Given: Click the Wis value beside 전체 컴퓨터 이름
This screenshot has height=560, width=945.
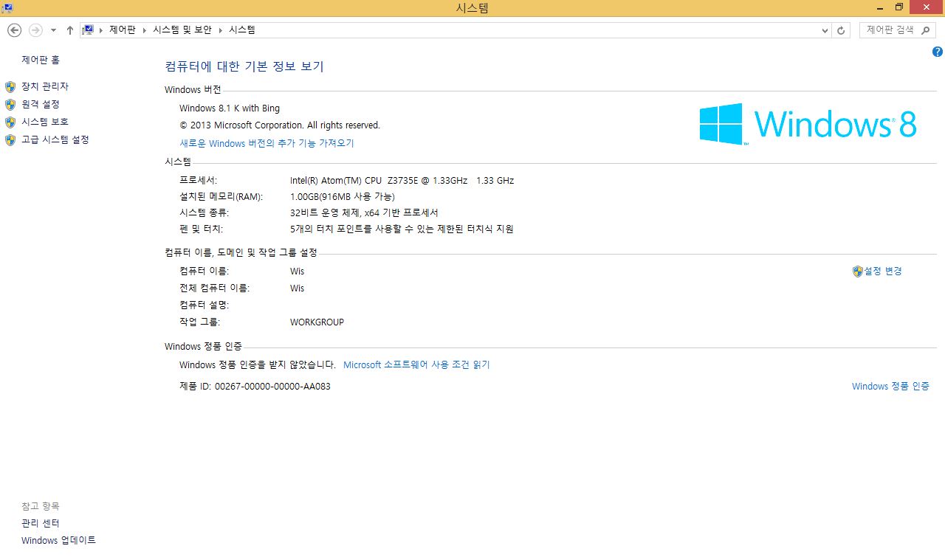Looking at the screenshot, I should click(x=297, y=288).
